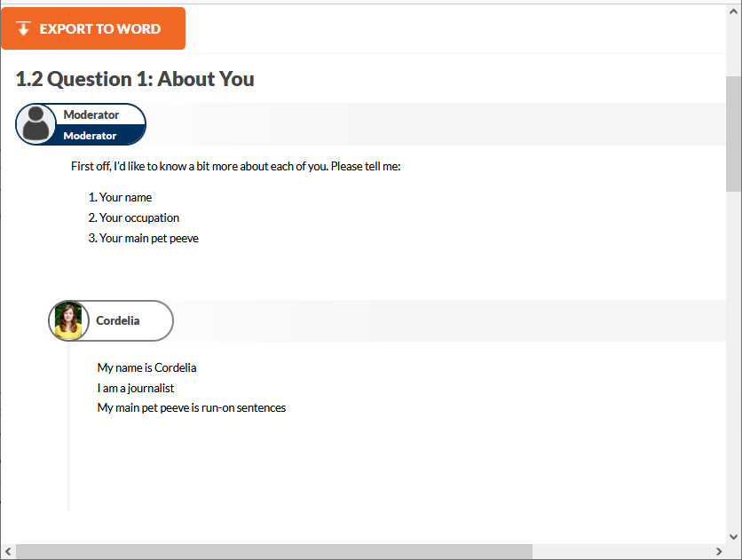Click Cordelia's profile photo
This screenshot has height=560, width=742.
tap(68, 320)
